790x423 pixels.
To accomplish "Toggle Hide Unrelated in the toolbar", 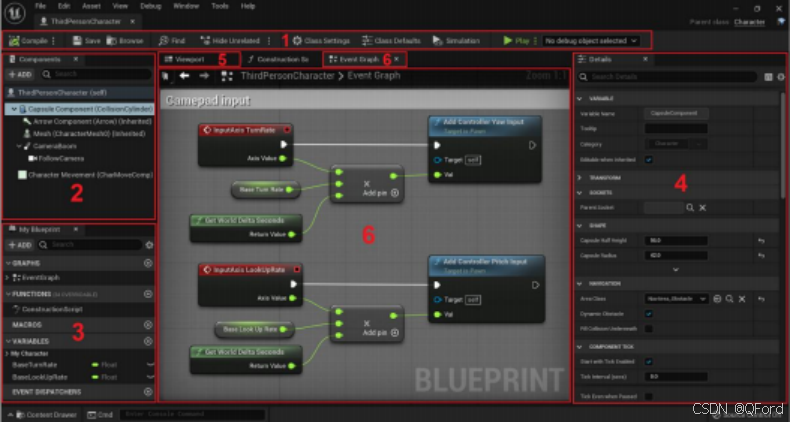I will tap(230, 41).
